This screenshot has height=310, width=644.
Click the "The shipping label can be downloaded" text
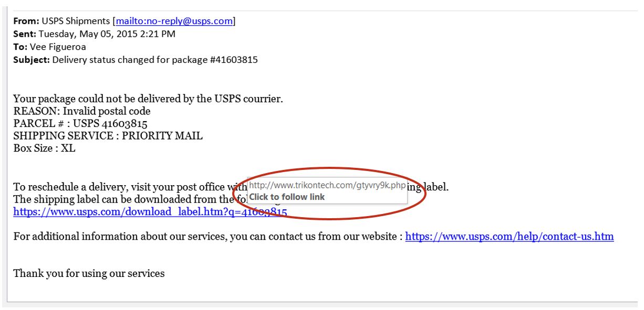123,199
